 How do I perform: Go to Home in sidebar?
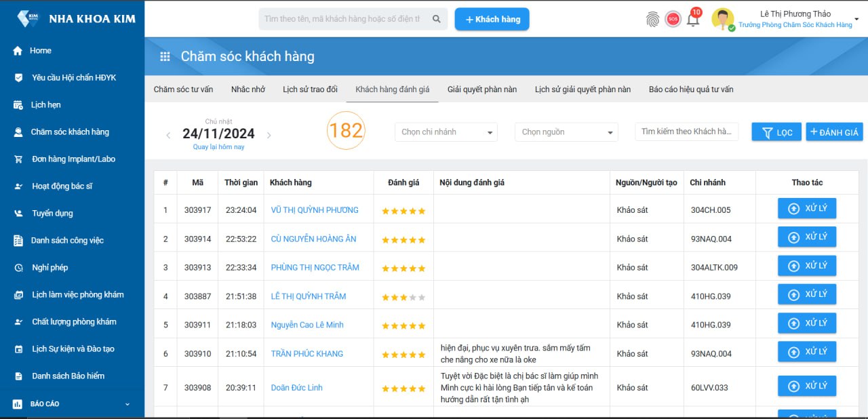point(40,51)
